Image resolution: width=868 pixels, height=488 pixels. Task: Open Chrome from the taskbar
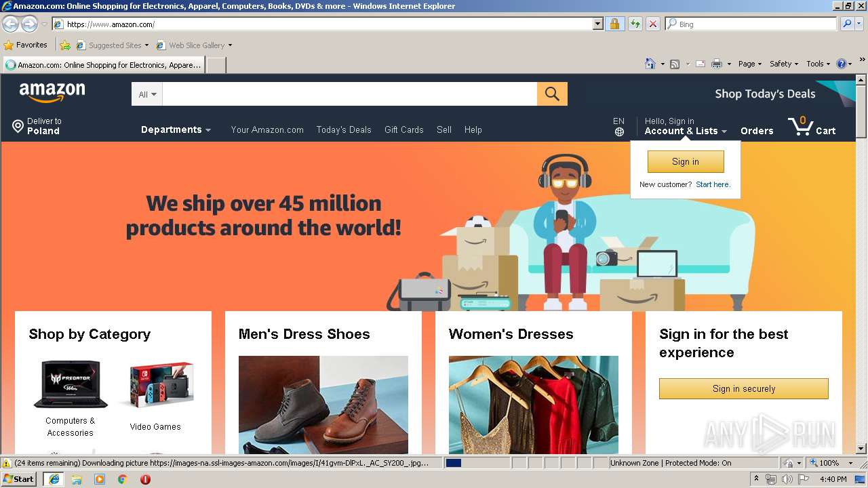point(123,479)
